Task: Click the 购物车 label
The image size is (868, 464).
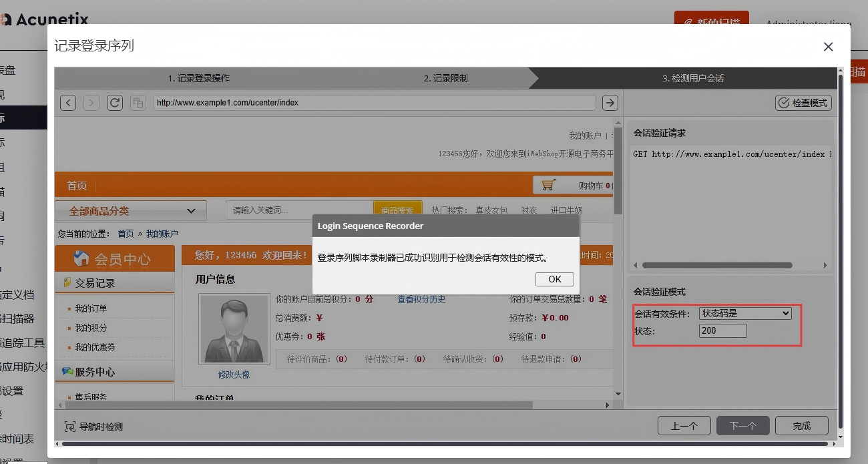Action: (591, 186)
